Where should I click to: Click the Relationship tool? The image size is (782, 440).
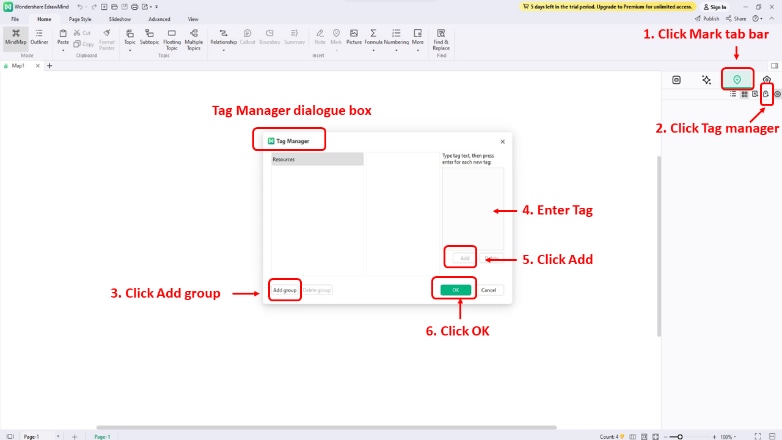tap(223, 37)
